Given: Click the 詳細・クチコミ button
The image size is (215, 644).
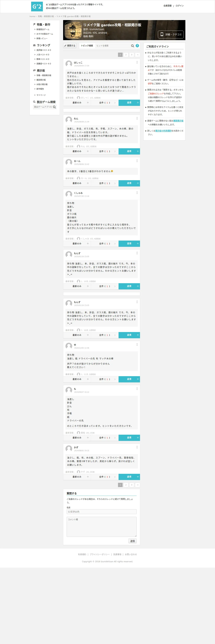Looking at the screenshot, I should pos(171,34).
